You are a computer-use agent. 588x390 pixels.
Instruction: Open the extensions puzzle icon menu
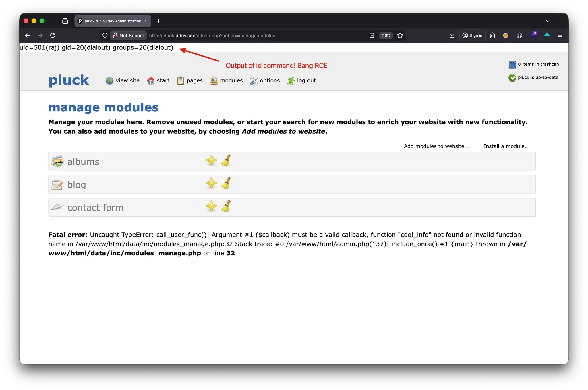click(x=492, y=35)
